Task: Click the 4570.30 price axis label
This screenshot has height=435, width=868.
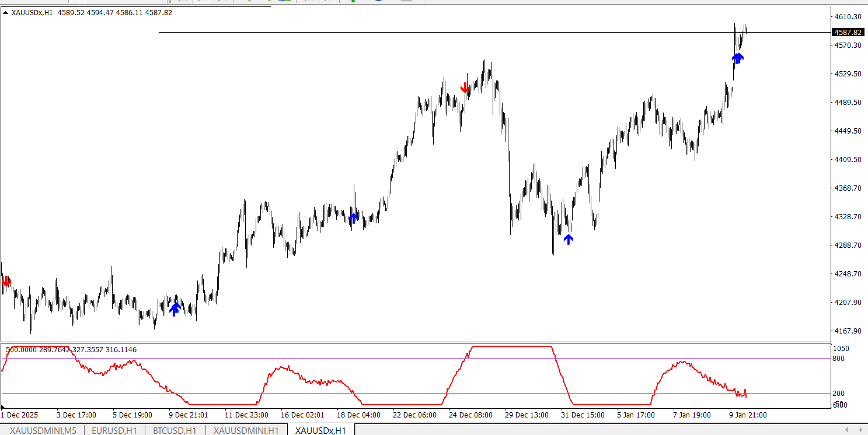Action: coord(848,45)
